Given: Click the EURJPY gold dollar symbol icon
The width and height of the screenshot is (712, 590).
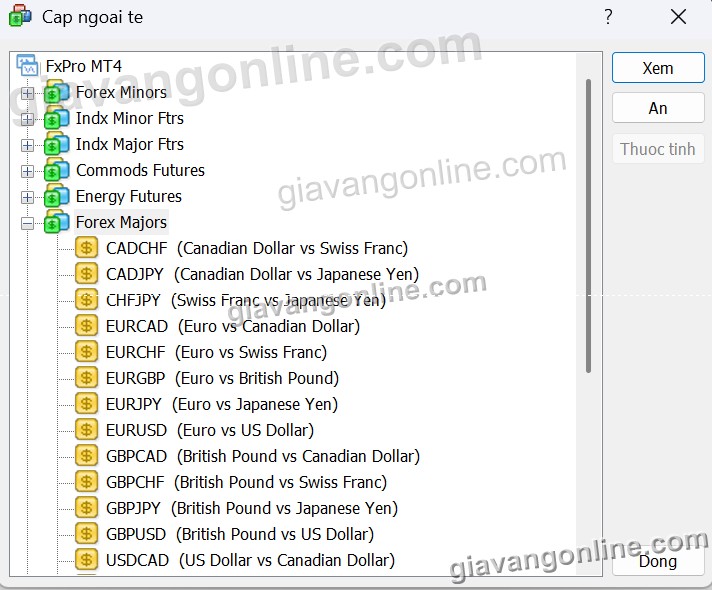Looking at the screenshot, I should coord(87,404).
